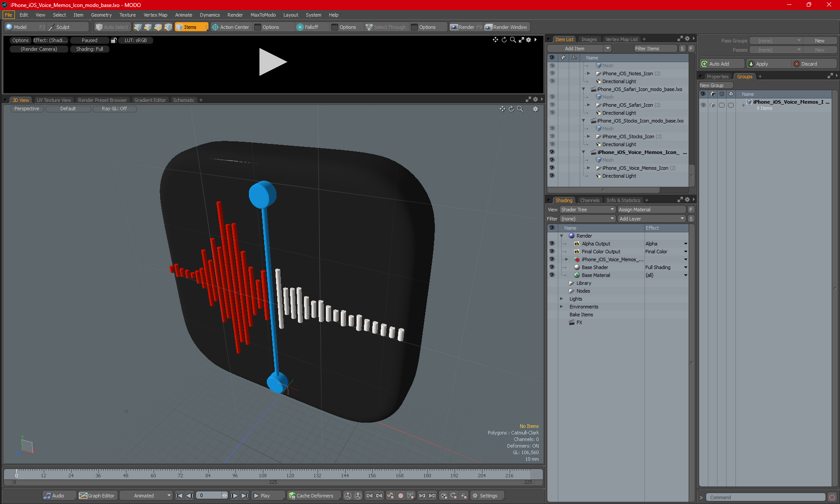This screenshot has width=840, height=504.
Task: Expand Environments in shader tree
Action: [x=561, y=307]
